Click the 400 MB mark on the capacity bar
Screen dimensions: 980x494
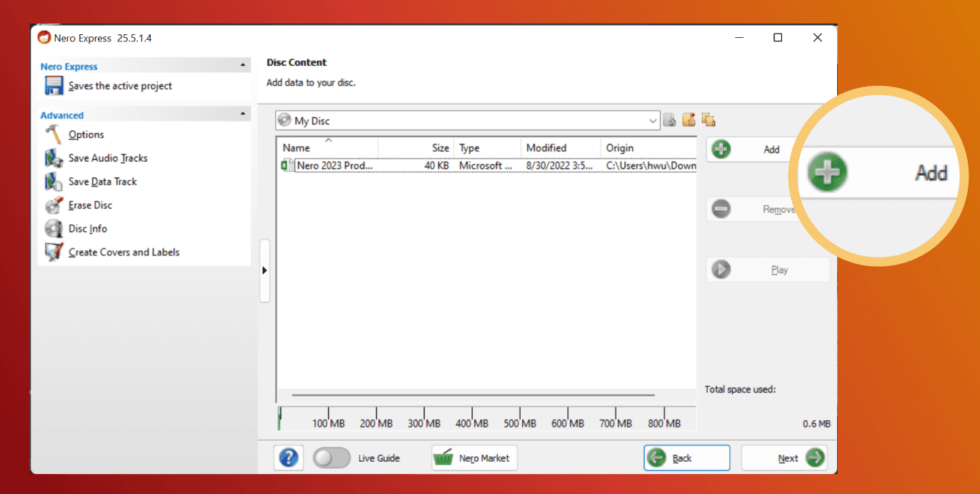pos(471,423)
